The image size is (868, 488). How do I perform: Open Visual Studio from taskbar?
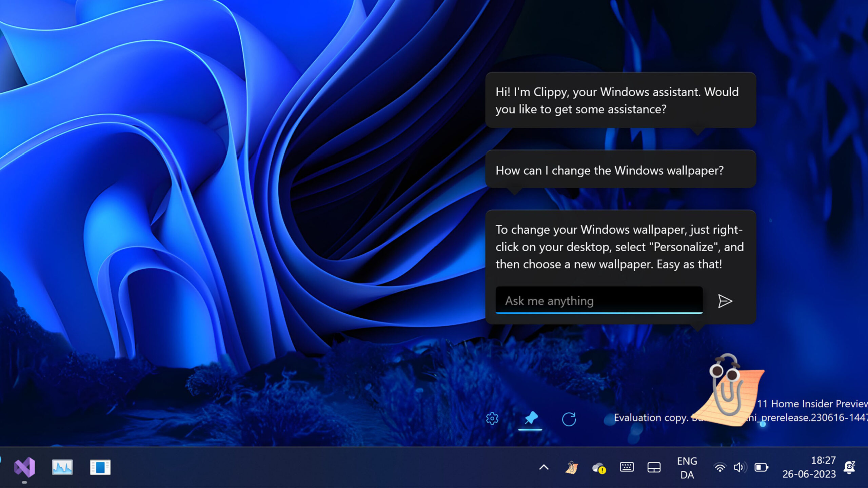click(x=24, y=467)
